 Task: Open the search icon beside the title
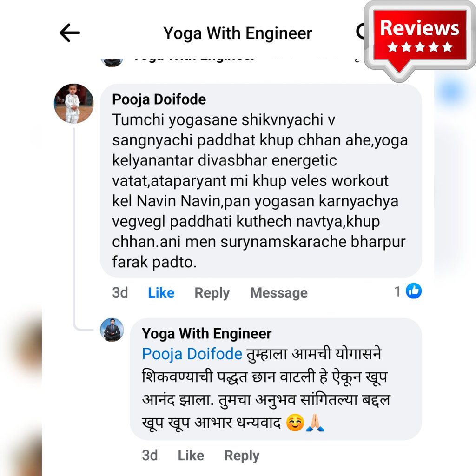[360, 32]
